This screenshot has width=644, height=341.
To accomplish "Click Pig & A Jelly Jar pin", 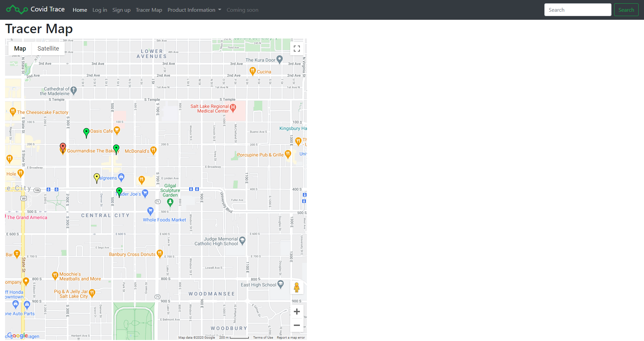I will [92, 293].
